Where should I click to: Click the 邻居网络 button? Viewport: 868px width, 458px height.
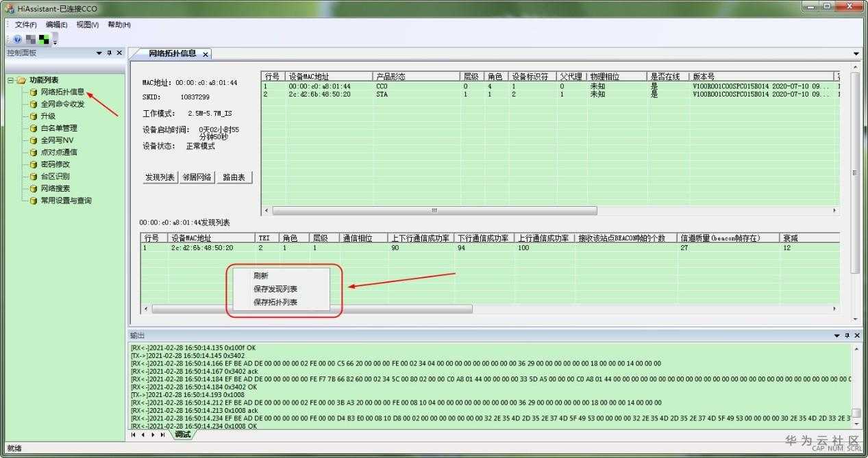point(197,177)
